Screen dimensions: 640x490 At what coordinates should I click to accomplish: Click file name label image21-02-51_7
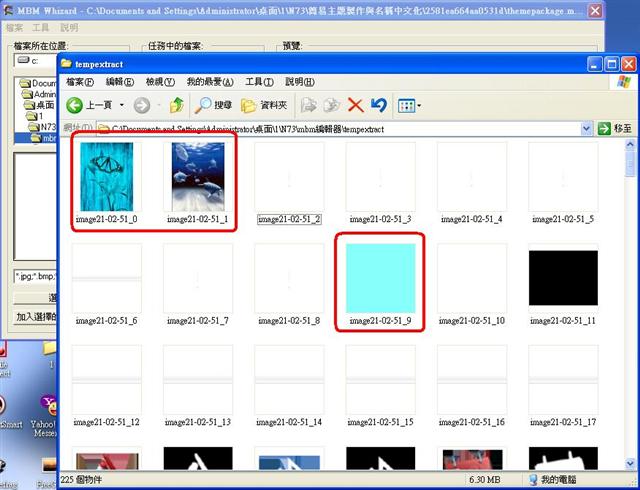198,321
